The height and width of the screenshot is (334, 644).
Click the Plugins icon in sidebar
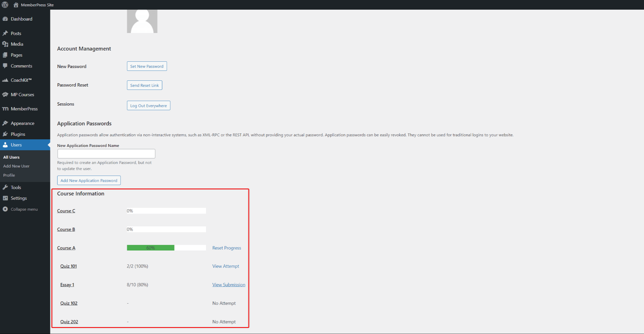click(6, 133)
